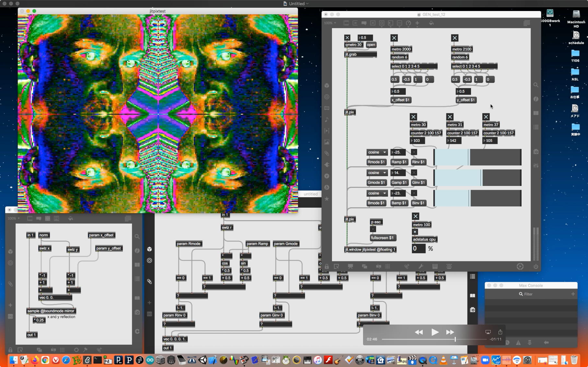This screenshot has width=588, height=367.
Task: Open the cosine menu above Rmode $1
Action: pyautogui.click(x=377, y=152)
